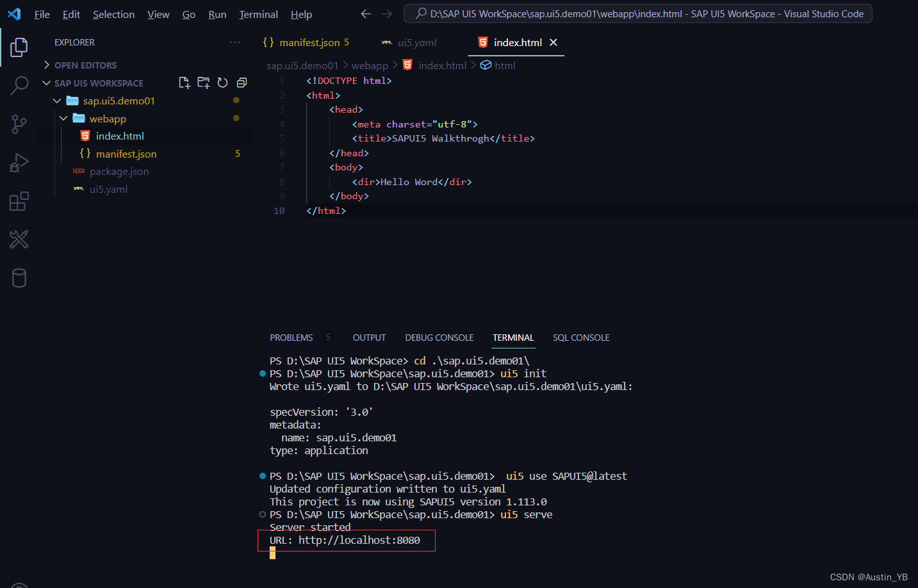
Task: Open the Run menu
Action: point(217,14)
